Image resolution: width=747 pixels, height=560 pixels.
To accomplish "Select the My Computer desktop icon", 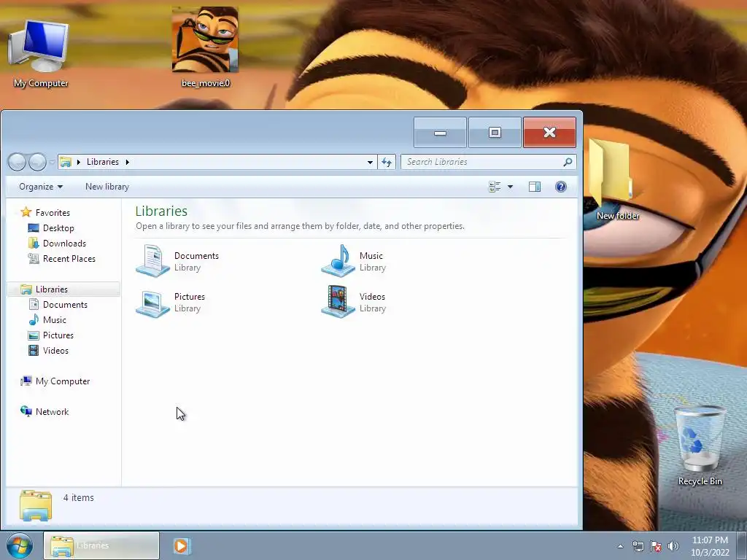I will point(40,54).
